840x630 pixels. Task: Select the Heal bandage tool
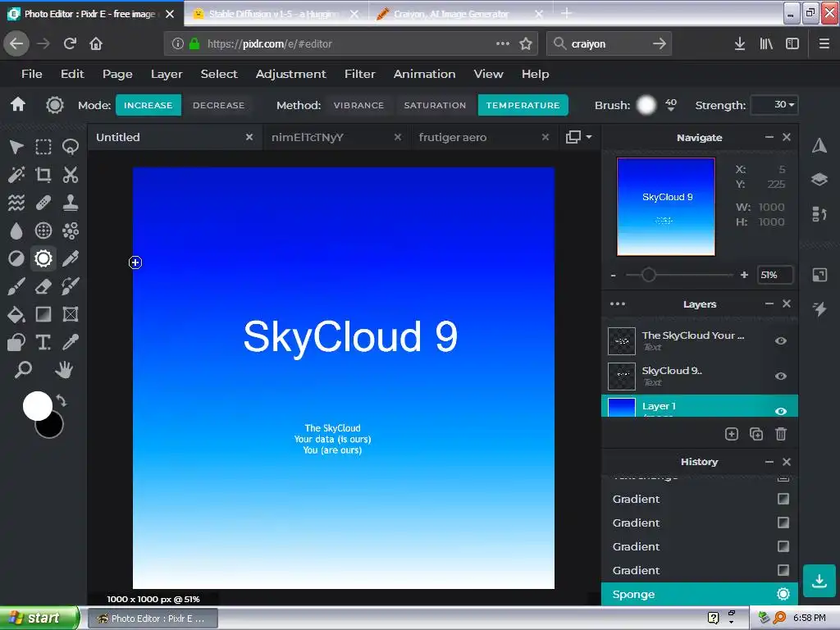(x=43, y=203)
